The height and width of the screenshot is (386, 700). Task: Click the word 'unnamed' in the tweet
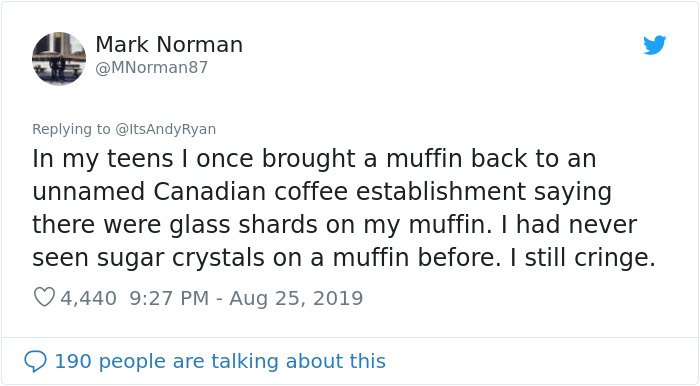tap(88, 191)
